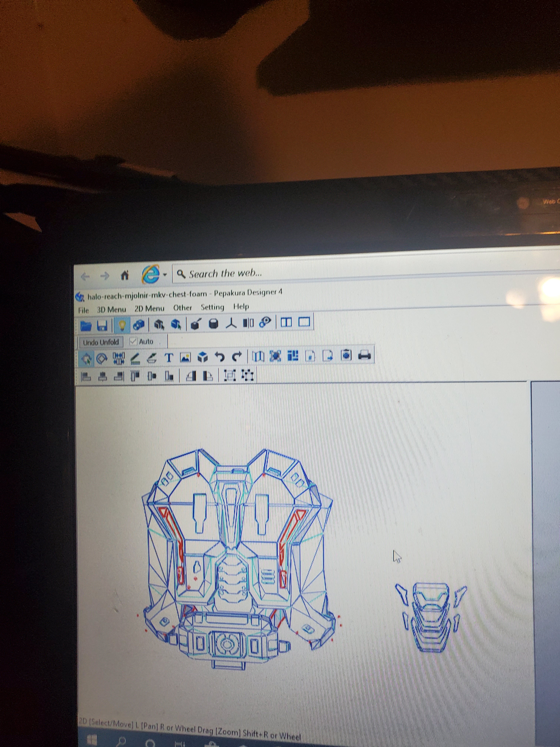Open the Setting menu
560x747 pixels.
(212, 307)
